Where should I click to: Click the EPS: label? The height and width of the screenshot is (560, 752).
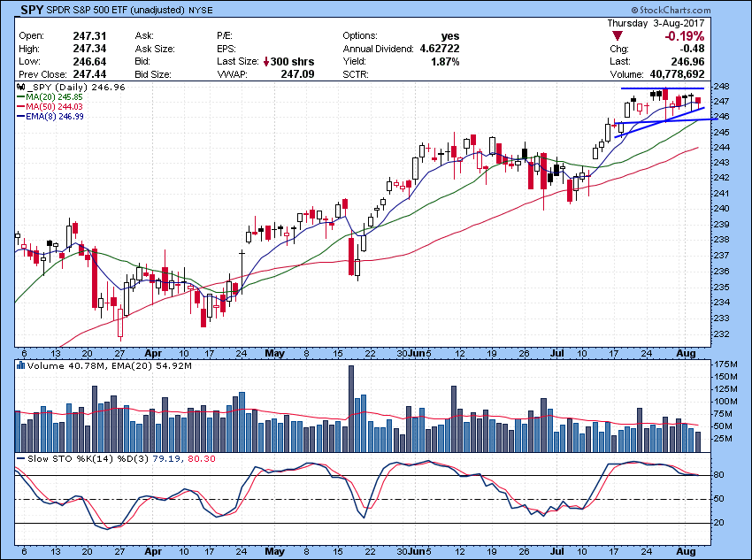tap(226, 49)
